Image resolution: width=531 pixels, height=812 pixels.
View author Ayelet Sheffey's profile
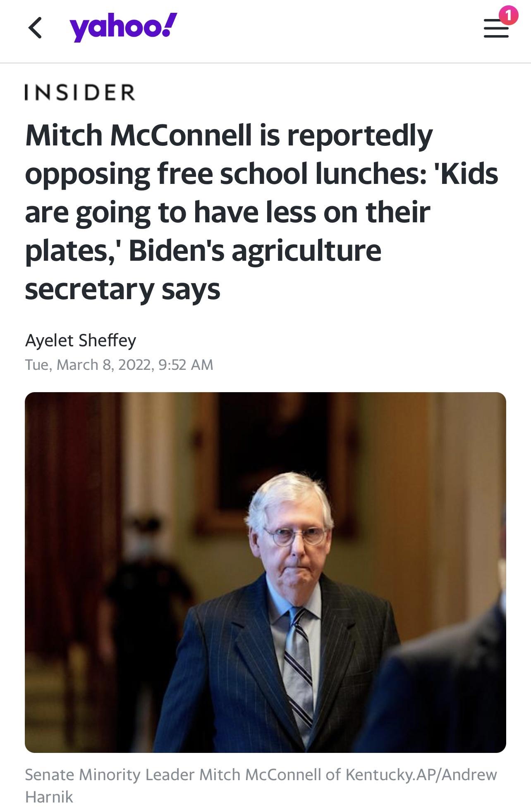pos(80,341)
